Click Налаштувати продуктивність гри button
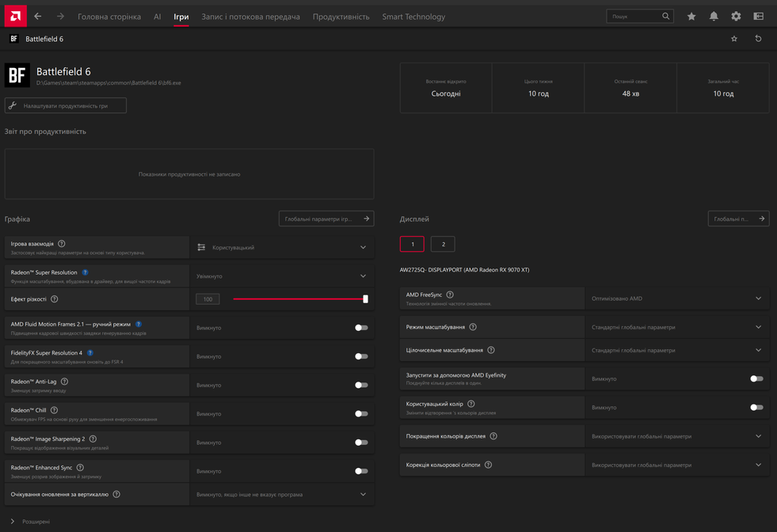The image size is (777, 532). pos(66,105)
